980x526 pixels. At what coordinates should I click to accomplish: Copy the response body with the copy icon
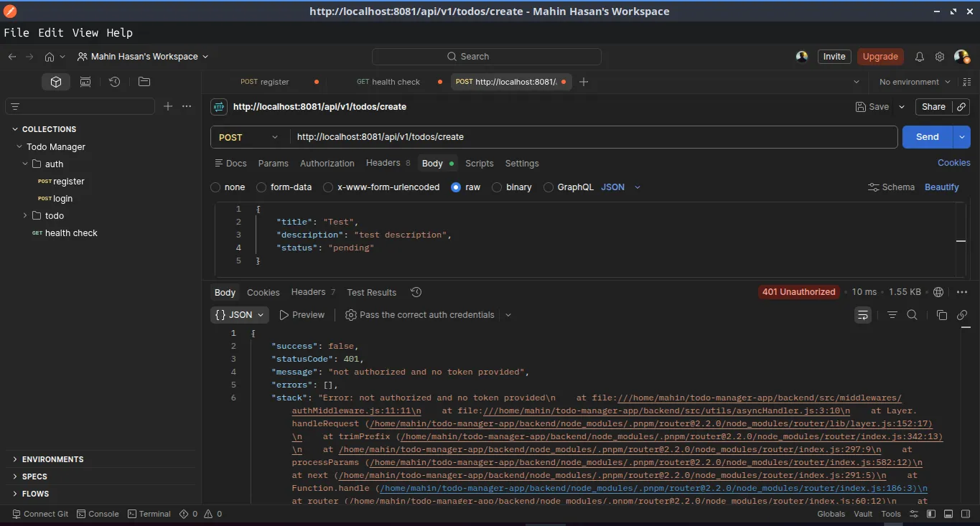[942, 315]
